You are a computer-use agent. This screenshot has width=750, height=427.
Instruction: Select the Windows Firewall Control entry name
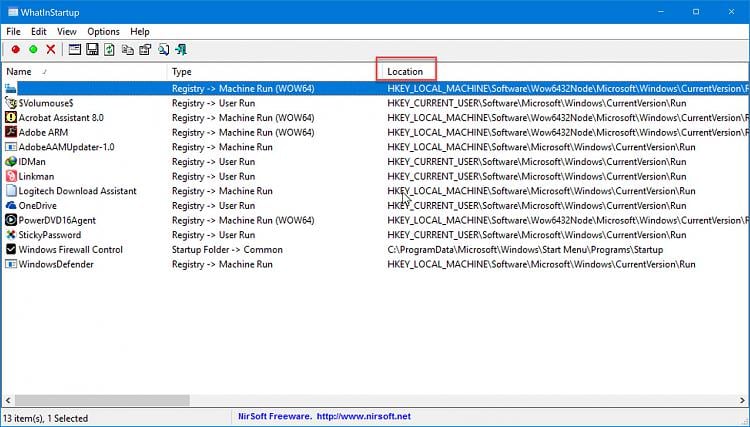coord(71,250)
